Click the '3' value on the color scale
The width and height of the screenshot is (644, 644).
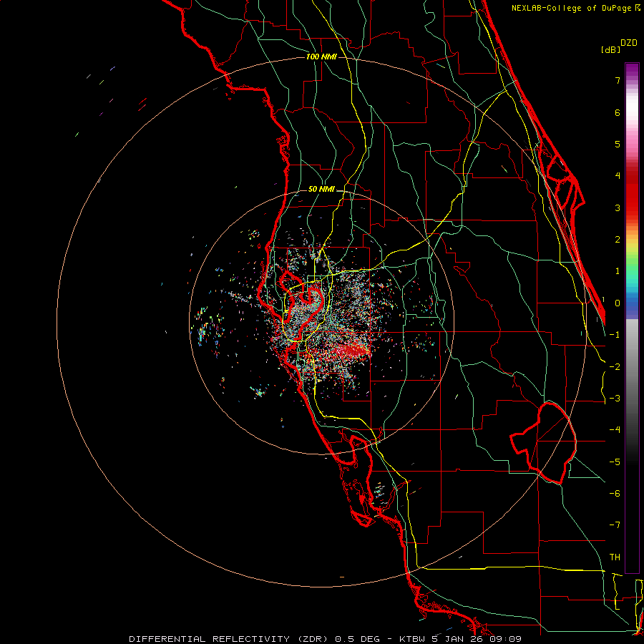[x=618, y=208]
